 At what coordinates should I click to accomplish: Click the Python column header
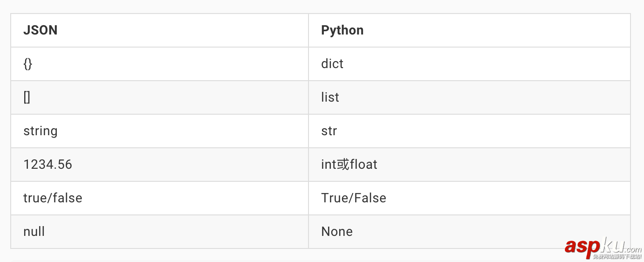[342, 30]
